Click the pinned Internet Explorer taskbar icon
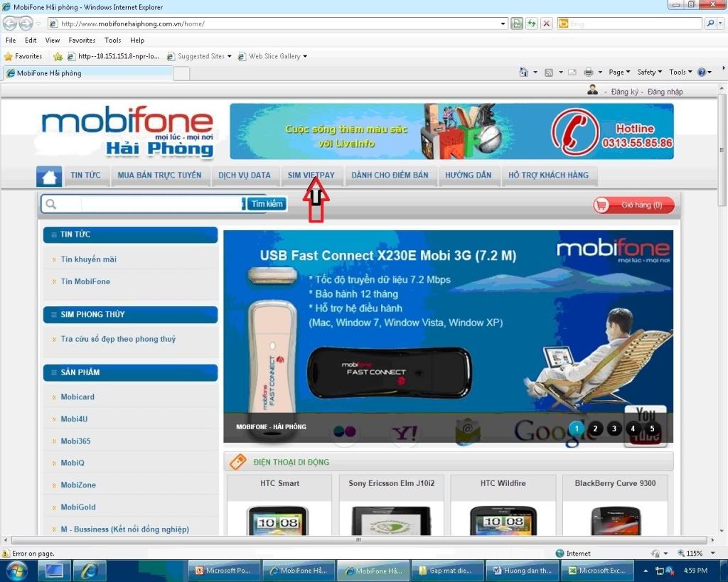 point(90,571)
